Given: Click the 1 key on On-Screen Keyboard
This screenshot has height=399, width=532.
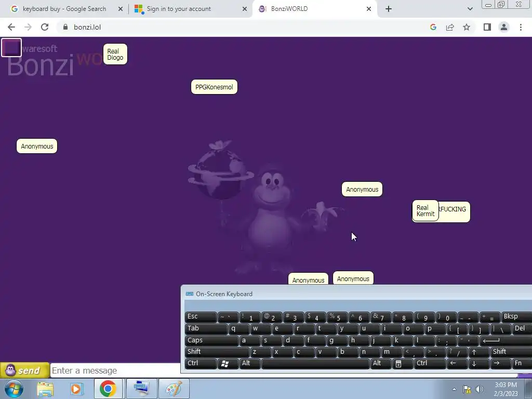Looking at the screenshot, I should coord(250,317).
